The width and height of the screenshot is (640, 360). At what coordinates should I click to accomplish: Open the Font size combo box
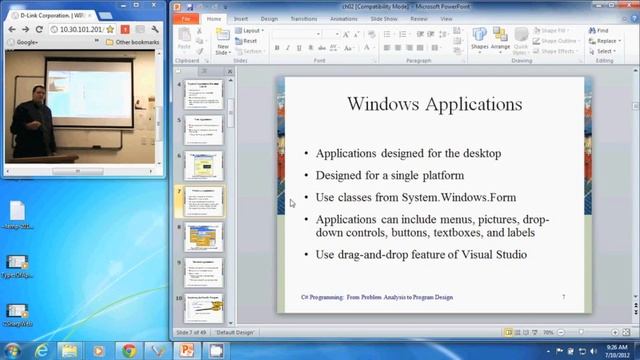[x=331, y=34]
